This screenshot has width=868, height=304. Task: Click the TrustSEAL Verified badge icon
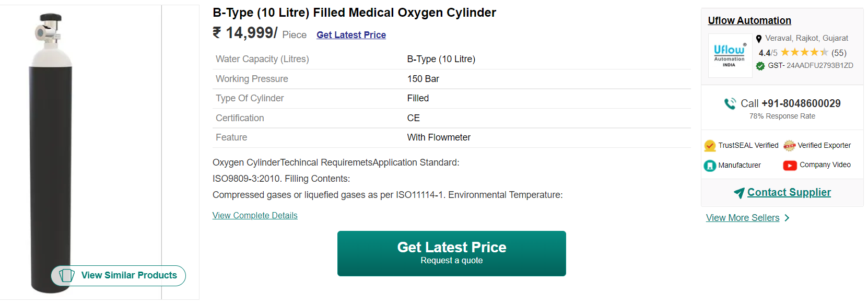click(x=710, y=146)
